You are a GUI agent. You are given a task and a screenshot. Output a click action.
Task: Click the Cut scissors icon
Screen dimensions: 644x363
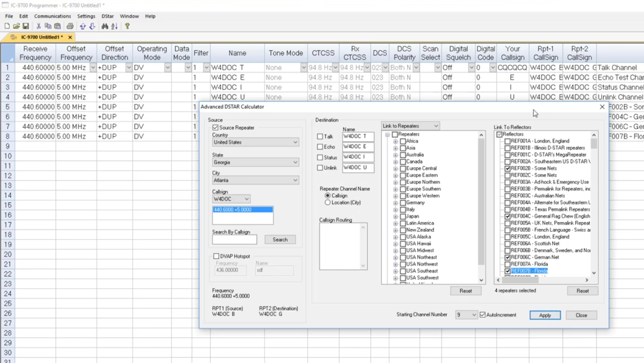tap(39, 26)
